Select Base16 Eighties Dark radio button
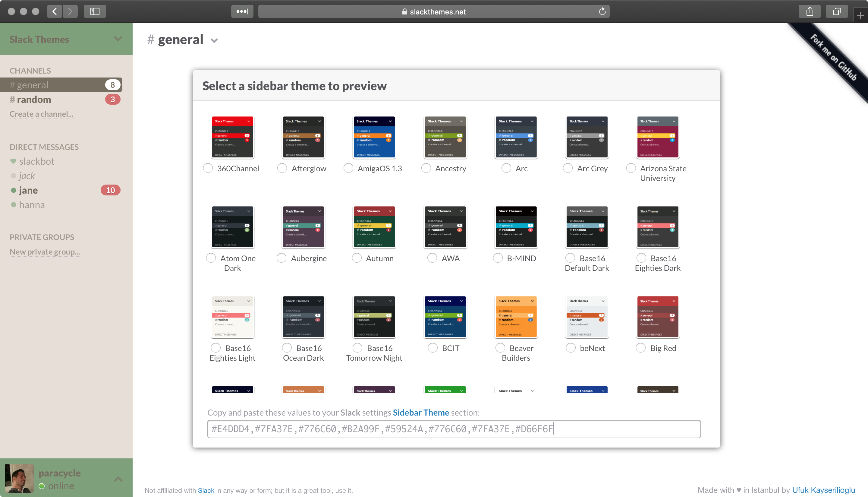Screen dimensions: 868x497 click(x=641, y=258)
